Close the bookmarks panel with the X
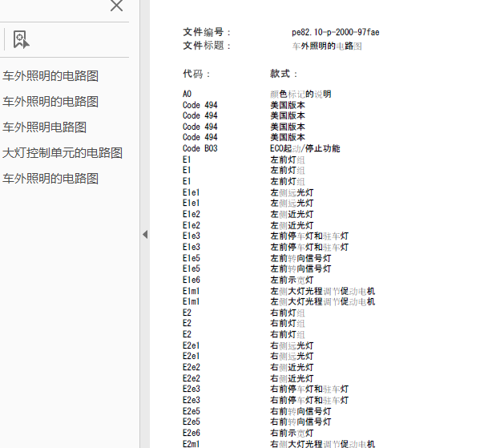 coord(116,5)
